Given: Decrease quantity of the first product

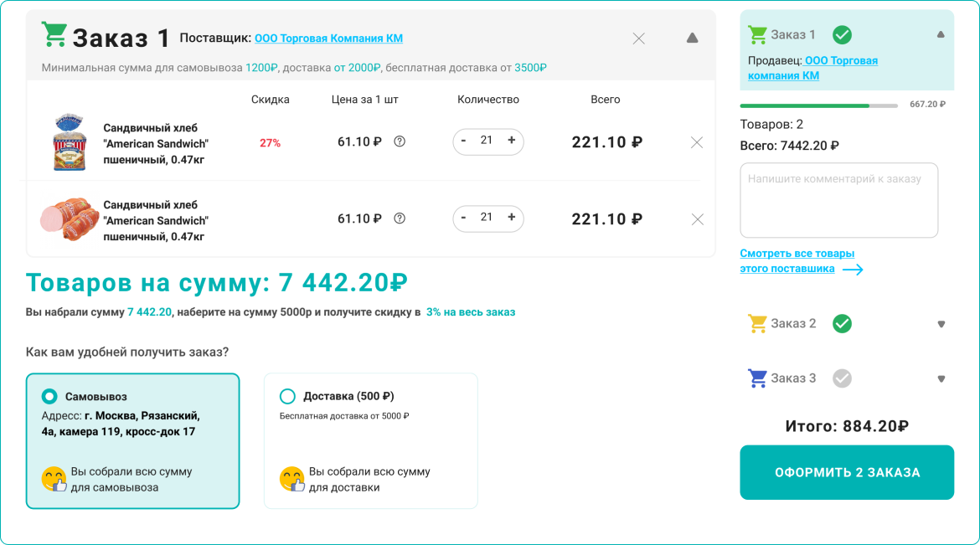Looking at the screenshot, I should [463, 141].
